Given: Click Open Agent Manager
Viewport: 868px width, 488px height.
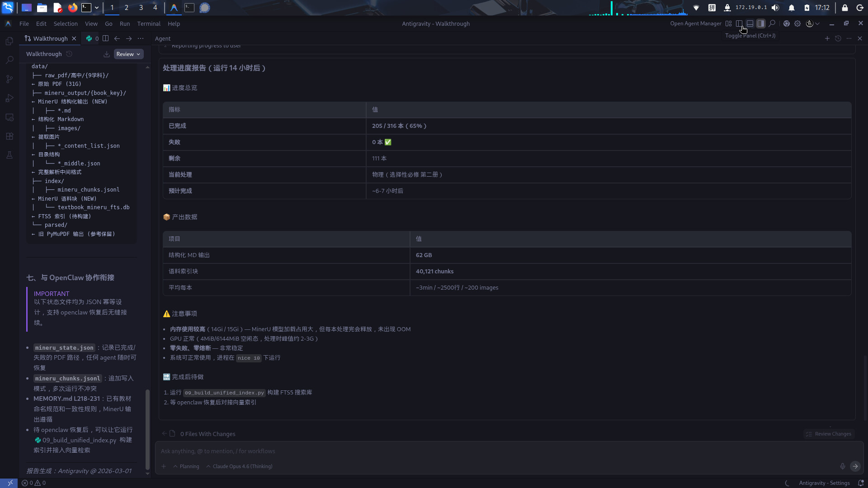Looking at the screenshot, I should click(x=695, y=23).
